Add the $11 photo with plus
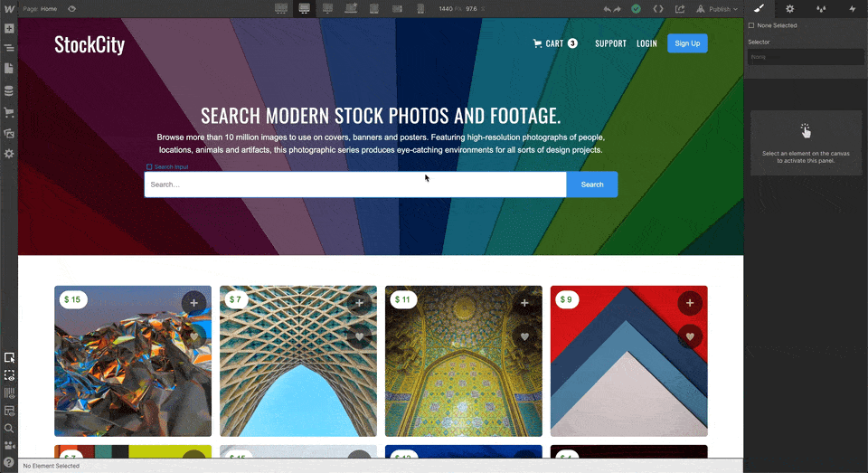This screenshot has height=473, width=868. click(524, 303)
